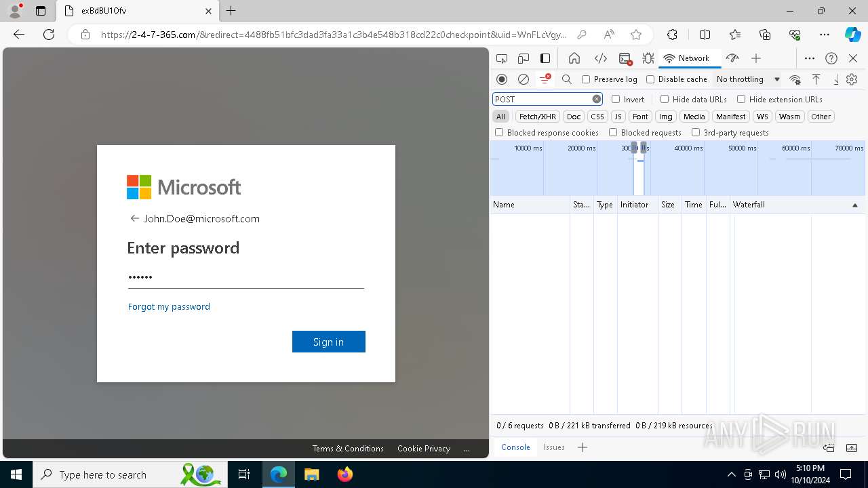Screen dimensions: 868x488
Task: Open the No throttling dropdown
Action: 748,79
